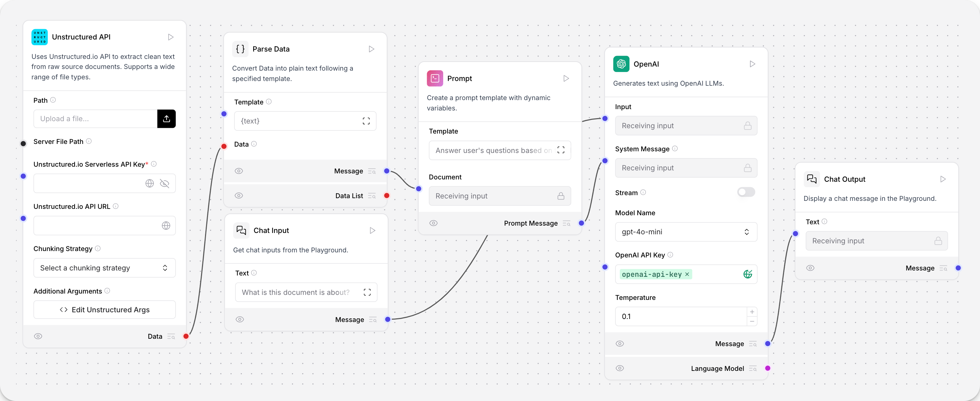Viewport: 980px width, 401px height.
Task: Click the Unstructured API logo icon
Action: coord(39,37)
